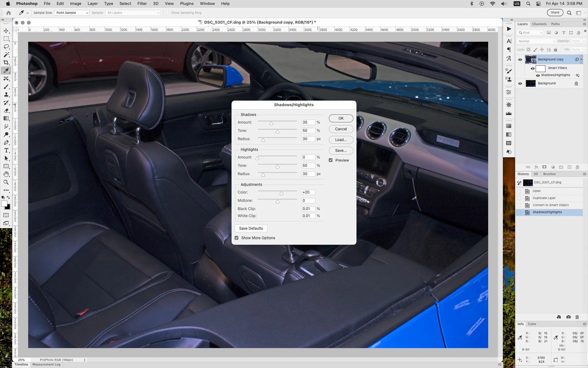Select the Clone Stamp tool

point(6,95)
